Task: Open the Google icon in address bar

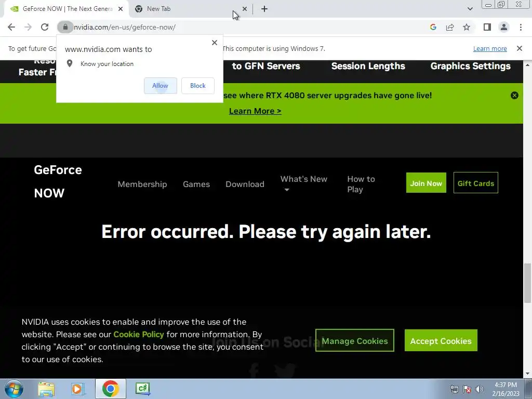Action: (x=433, y=27)
